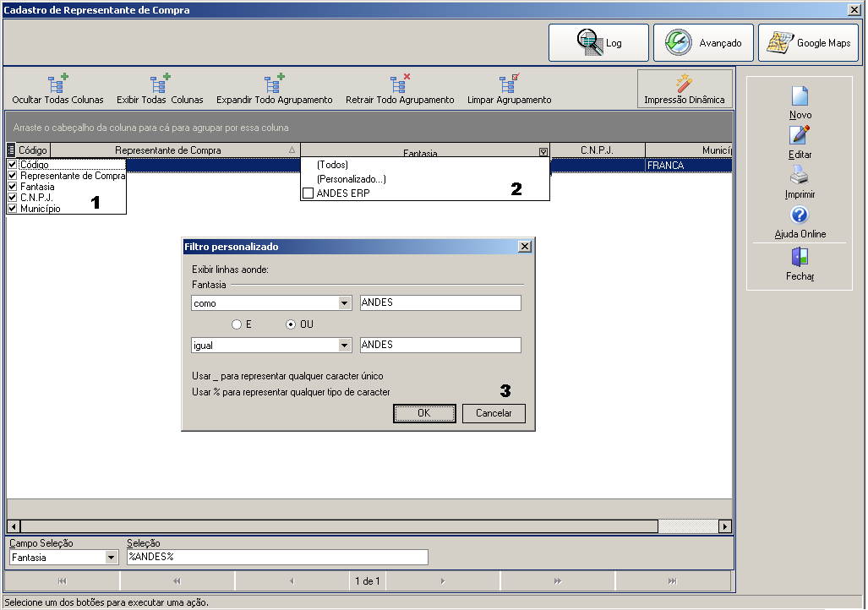Check the ANDES ERP filter checkbox
868x610 pixels.
[308, 193]
